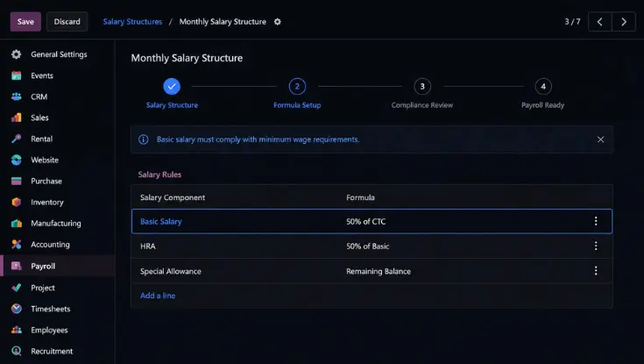Click the gear icon beside Monthly Salary Structure

[x=278, y=22]
